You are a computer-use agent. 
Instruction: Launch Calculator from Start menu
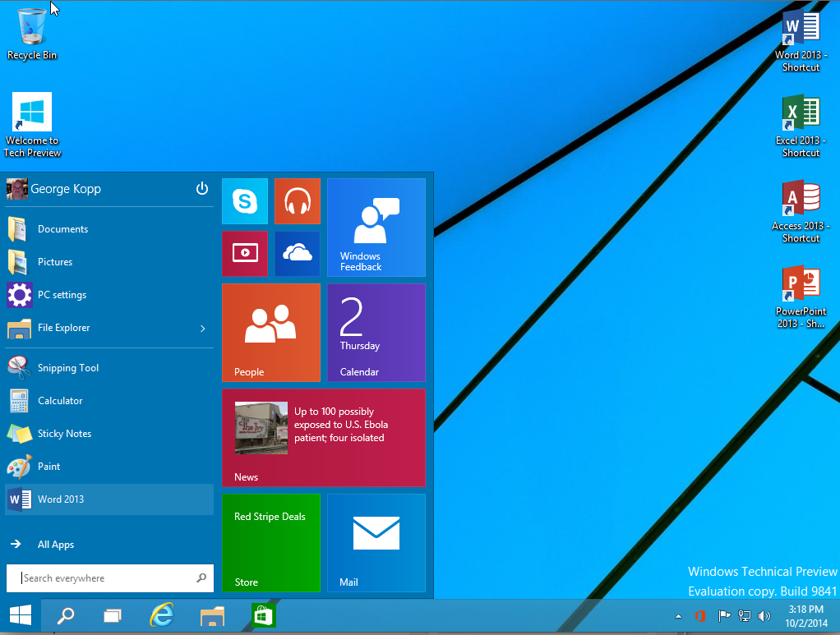click(x=109, y=401)
